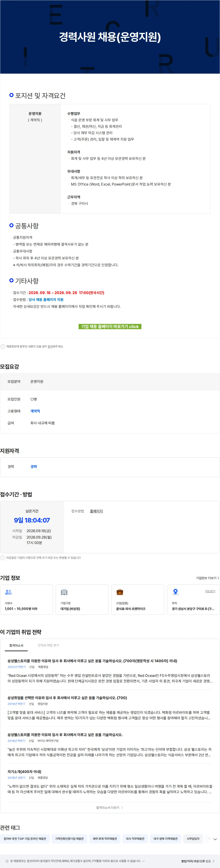This screenshot has width=220, height=868.
Task: Click the info icon beside 마감일은 기업의 사정으로
Action: pyautogui.click(x=3, y=558)
